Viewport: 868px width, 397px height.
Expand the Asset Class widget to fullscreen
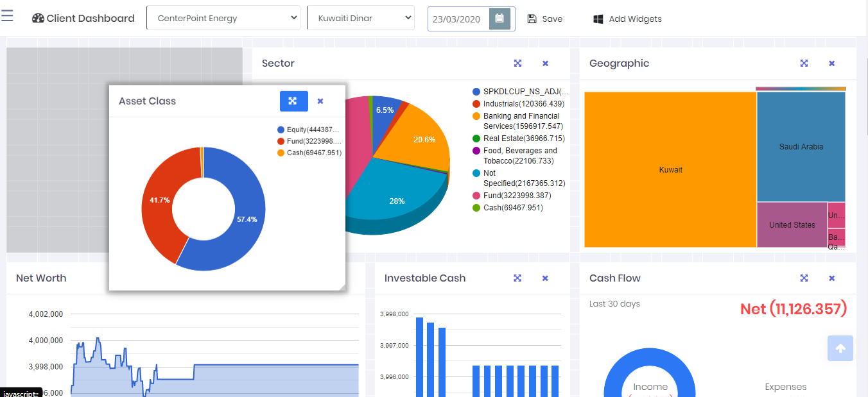click(x=294, y=101)
